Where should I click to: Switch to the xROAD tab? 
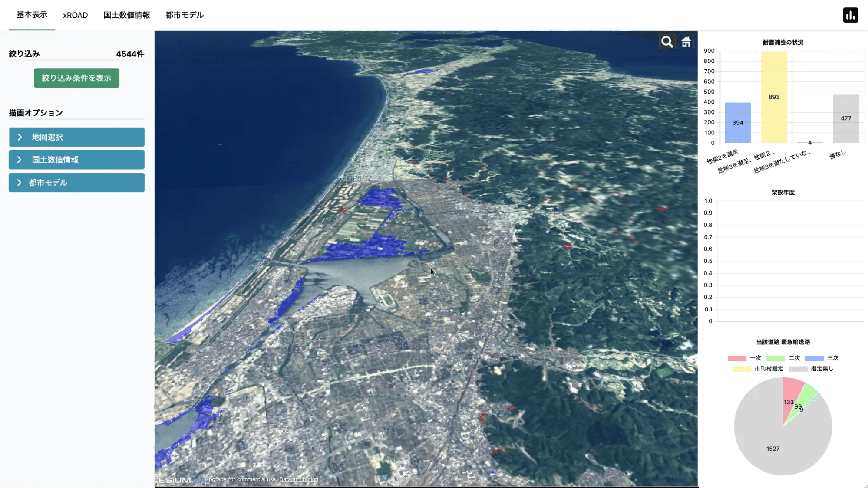click(75, 15)
